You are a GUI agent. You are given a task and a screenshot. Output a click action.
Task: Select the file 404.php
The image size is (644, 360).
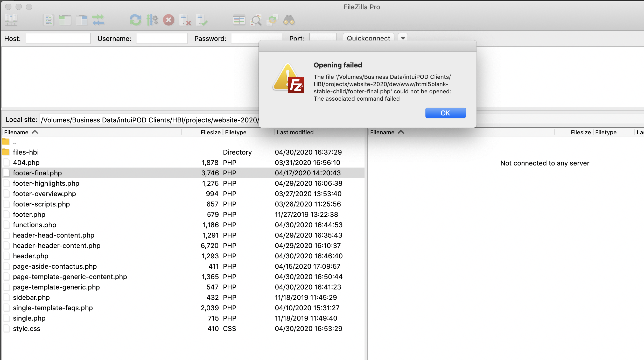pyautogui.click(x=183, y=163)
